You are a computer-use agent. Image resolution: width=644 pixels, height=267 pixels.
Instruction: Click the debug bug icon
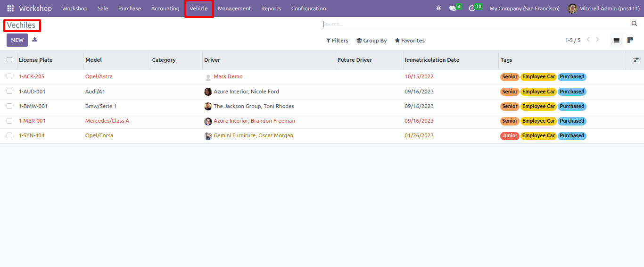tap(439, 8)
